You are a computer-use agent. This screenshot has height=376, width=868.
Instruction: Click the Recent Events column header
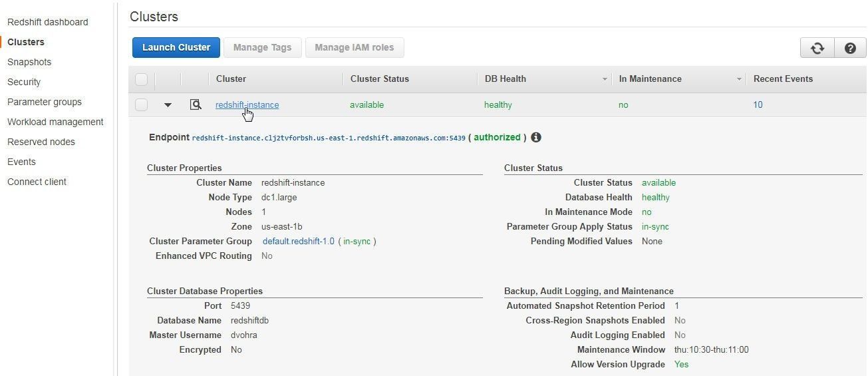783,79
